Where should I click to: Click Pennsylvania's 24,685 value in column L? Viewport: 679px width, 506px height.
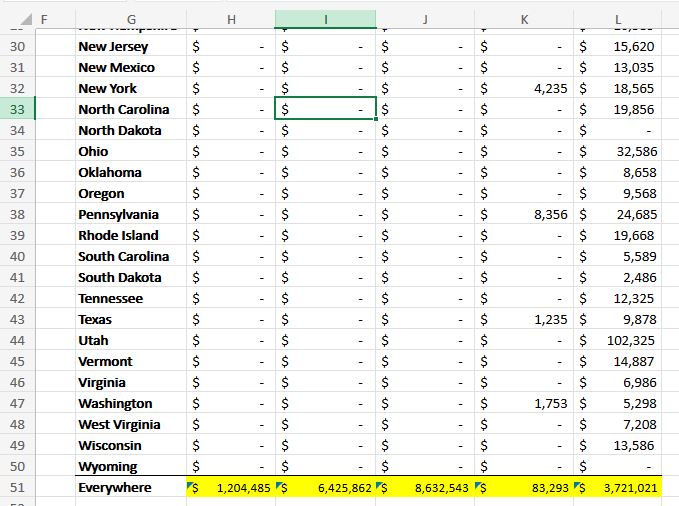tap(618, 214)
